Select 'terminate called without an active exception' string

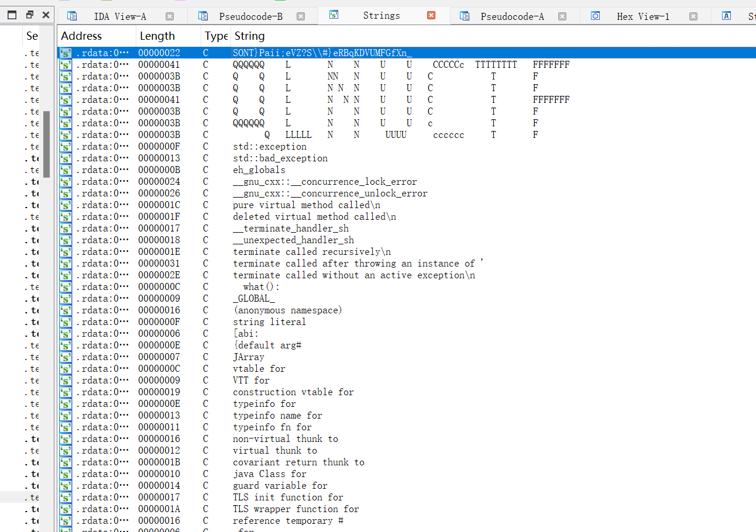[354, 275]
